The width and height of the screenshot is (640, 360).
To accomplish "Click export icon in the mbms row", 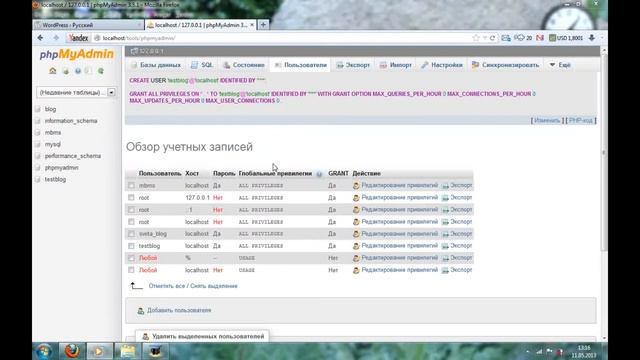I will click(x=445, y=185).
